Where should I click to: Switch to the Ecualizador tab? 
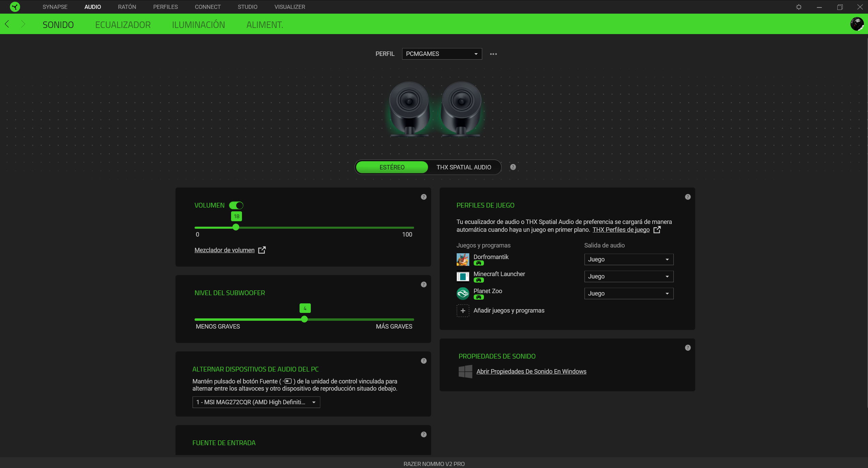click(x=123, y=25)
